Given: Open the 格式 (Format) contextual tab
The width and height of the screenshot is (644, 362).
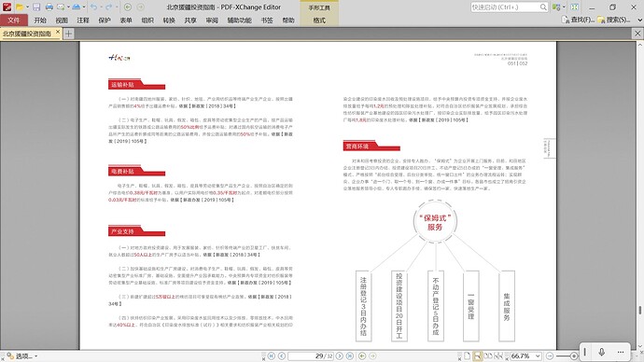Looking at the screenshot, I should tap(319, 20).
